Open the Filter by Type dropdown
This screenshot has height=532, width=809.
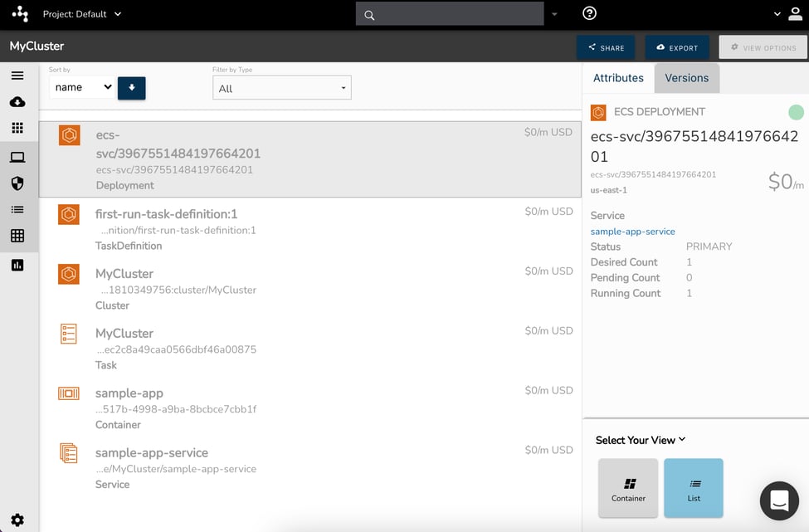point(282,88)
